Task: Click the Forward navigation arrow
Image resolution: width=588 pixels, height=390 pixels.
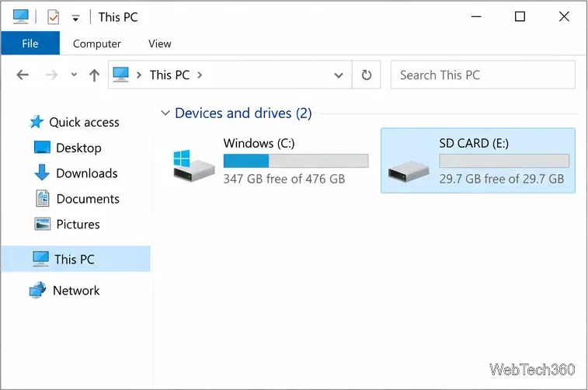Action: (51, 75)
